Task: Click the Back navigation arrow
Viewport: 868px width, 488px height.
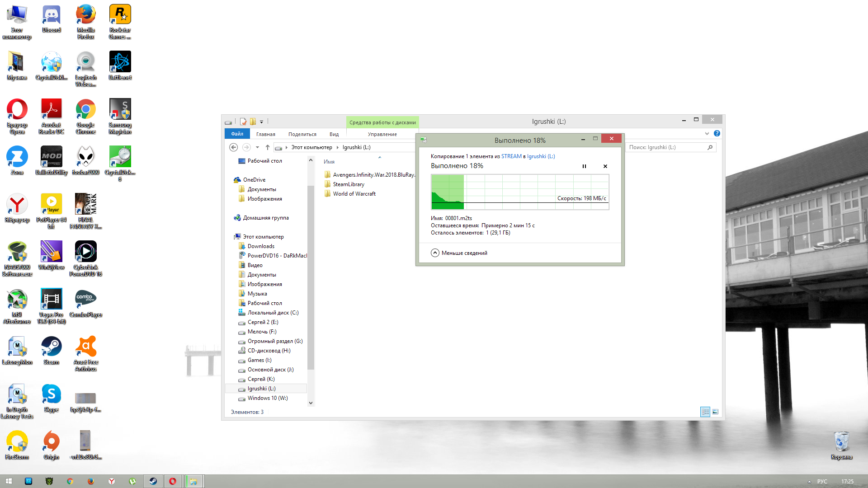Action: 233,147
